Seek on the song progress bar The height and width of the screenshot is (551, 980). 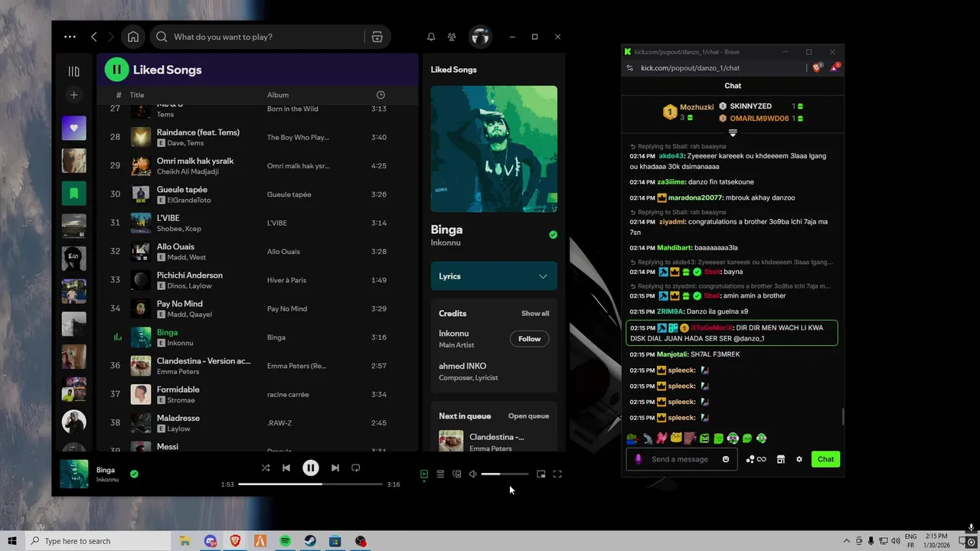pyautogui.click(x=310, y=484)
